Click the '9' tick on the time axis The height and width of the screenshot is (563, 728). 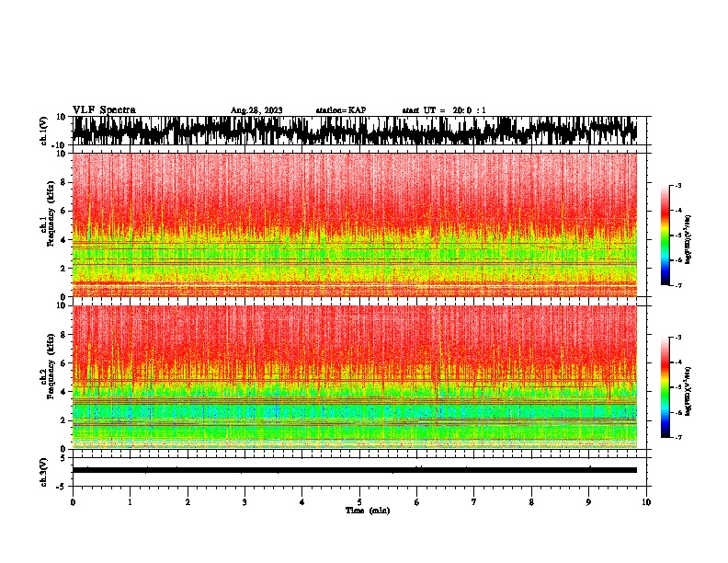pyautogui.click(x=588, y=502)
